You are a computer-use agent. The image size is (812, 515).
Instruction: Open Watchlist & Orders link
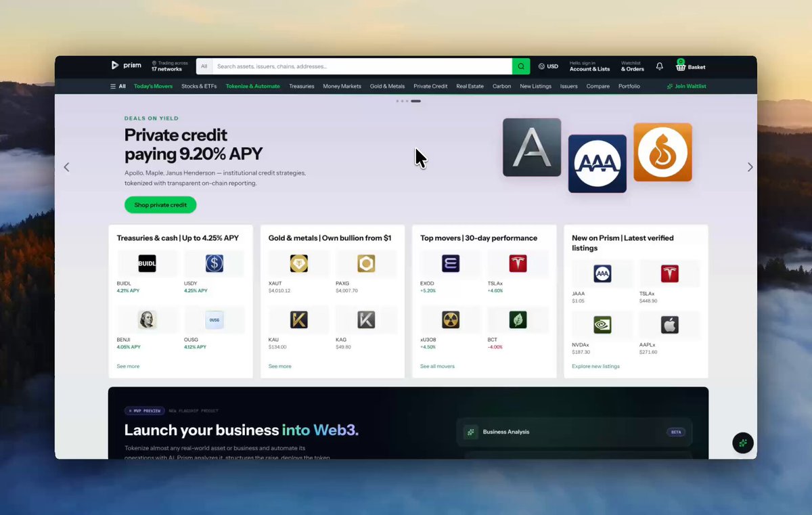[633, 66]
